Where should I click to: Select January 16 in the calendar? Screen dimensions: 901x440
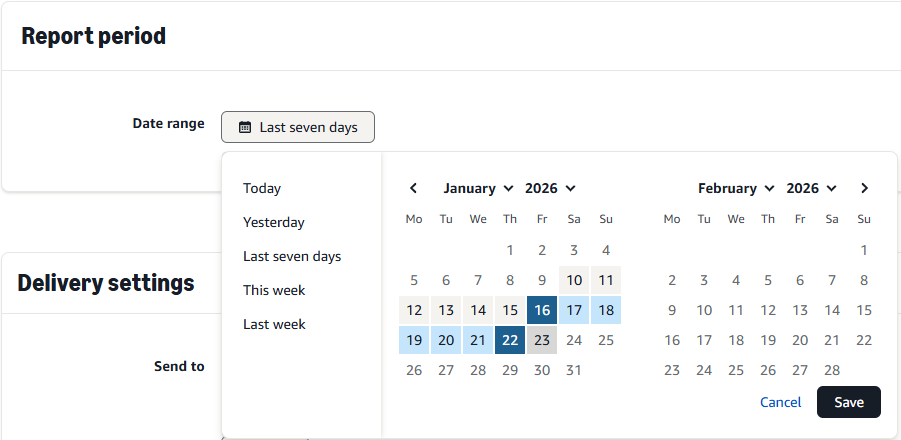[542, 310]
